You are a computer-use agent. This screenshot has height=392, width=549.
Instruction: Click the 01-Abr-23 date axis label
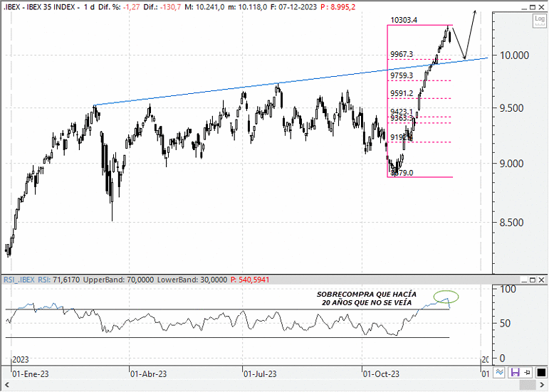[148, 374]
